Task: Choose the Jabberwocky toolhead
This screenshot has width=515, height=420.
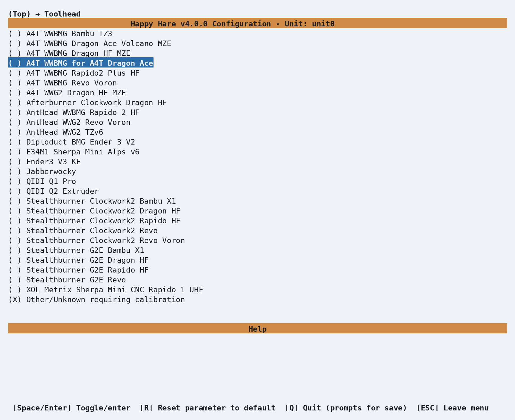Action: coord(42,171)
